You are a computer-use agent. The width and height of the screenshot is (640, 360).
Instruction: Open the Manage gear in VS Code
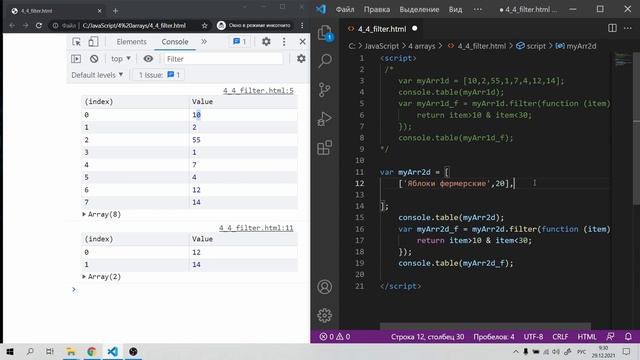click(x=324, y=315)
